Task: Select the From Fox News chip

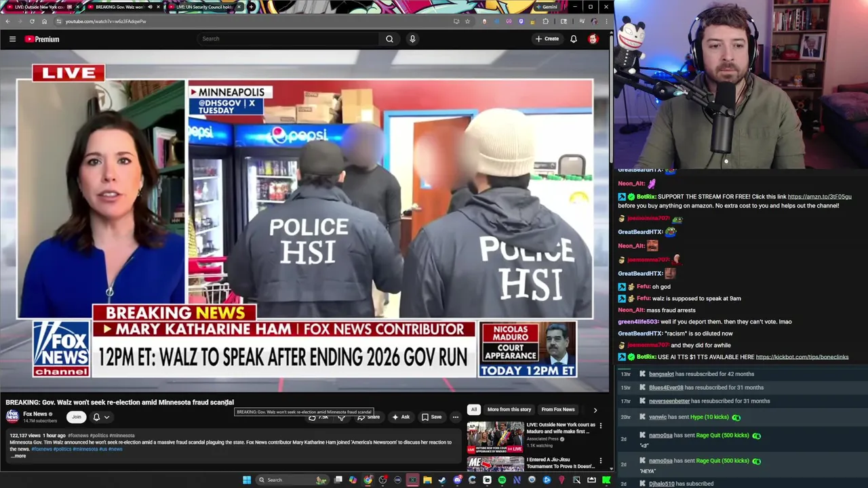Action: [x=558, y=409]
